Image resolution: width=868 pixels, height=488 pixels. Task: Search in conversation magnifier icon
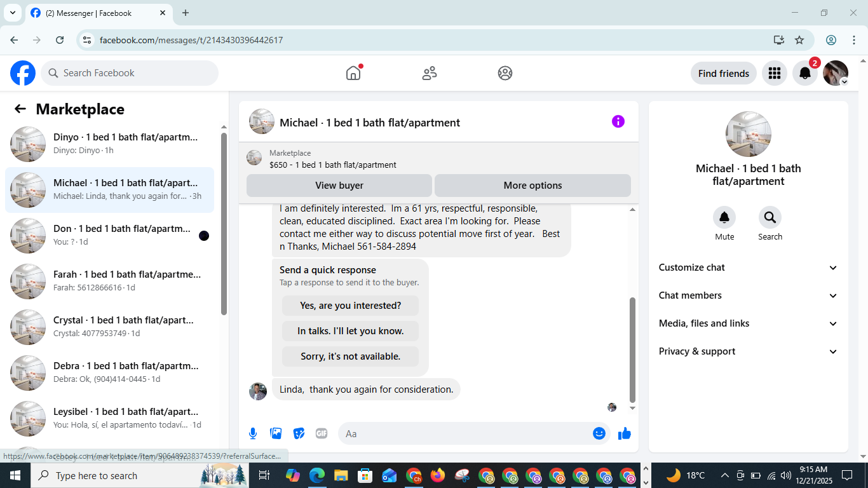click(x=770, y=217)
